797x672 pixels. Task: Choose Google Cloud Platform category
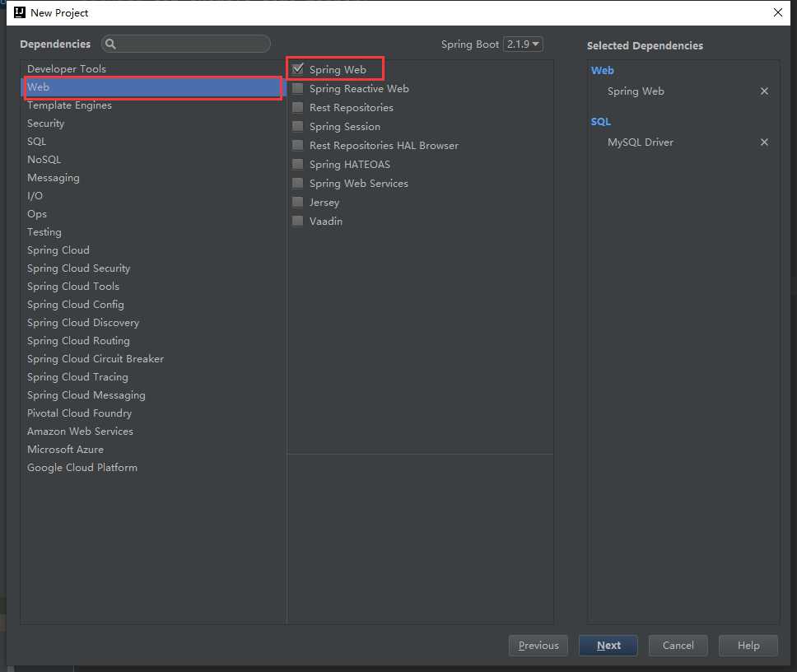point(153,468)
